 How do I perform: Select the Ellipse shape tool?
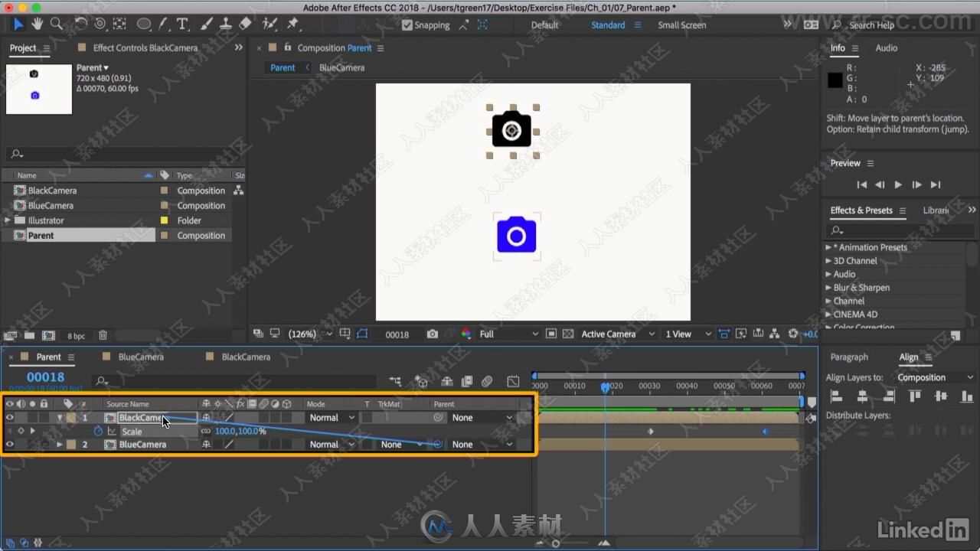coord(143,24)
